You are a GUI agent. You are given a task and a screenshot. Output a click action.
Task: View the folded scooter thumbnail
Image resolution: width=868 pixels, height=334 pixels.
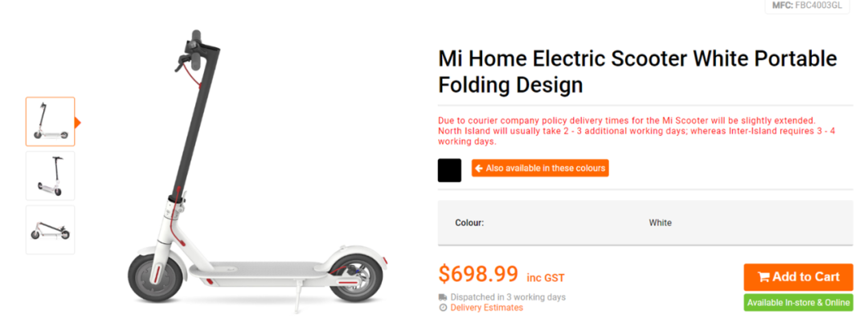pyautogui.click(x=50, y=230)
